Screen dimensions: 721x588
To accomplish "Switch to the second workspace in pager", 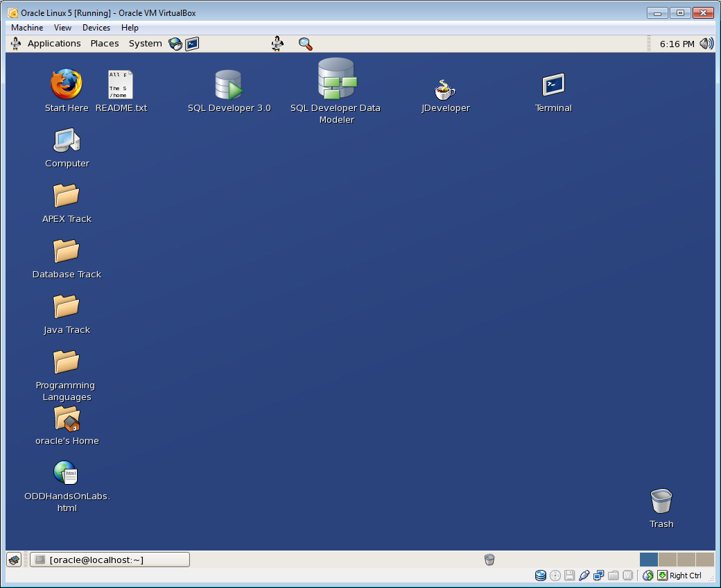I will (667, 560).
